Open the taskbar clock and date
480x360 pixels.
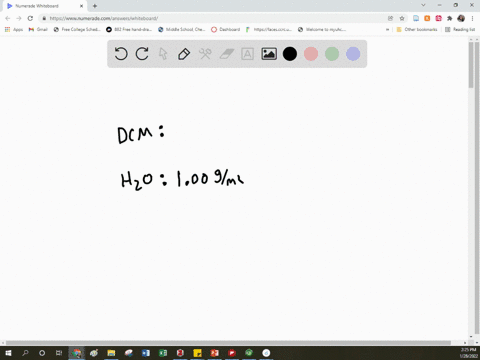pos(468,353)
